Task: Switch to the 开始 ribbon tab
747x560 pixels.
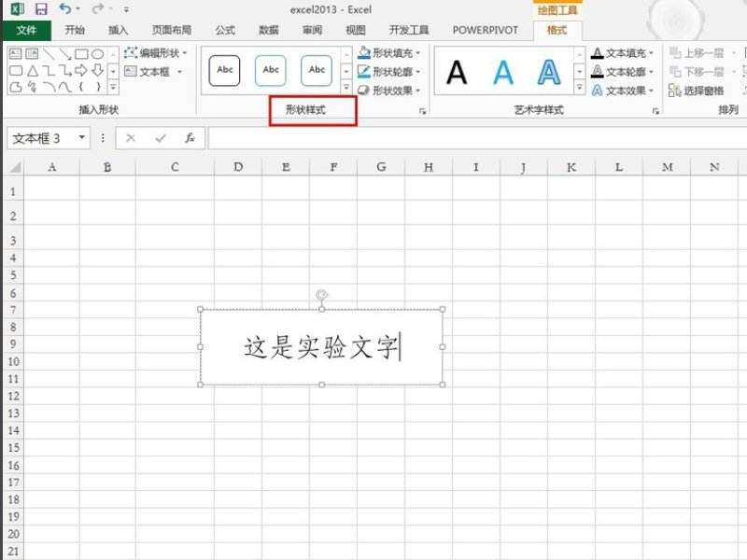Action: [76, 29]
